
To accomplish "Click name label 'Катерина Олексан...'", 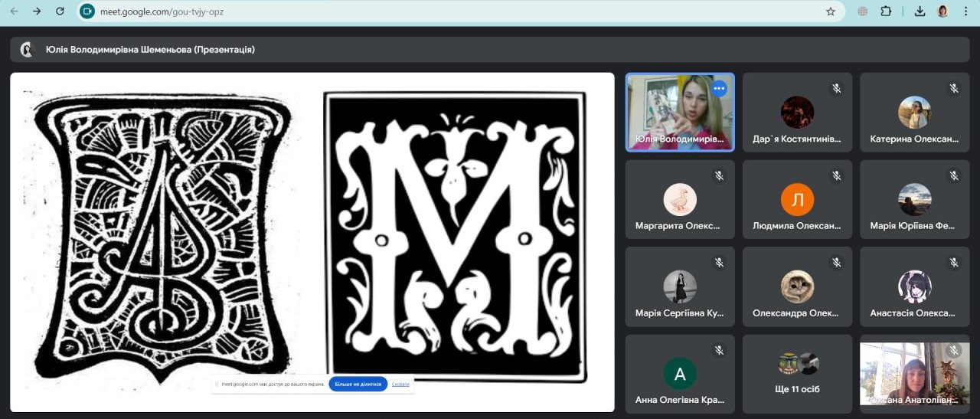I will (914, 139).
